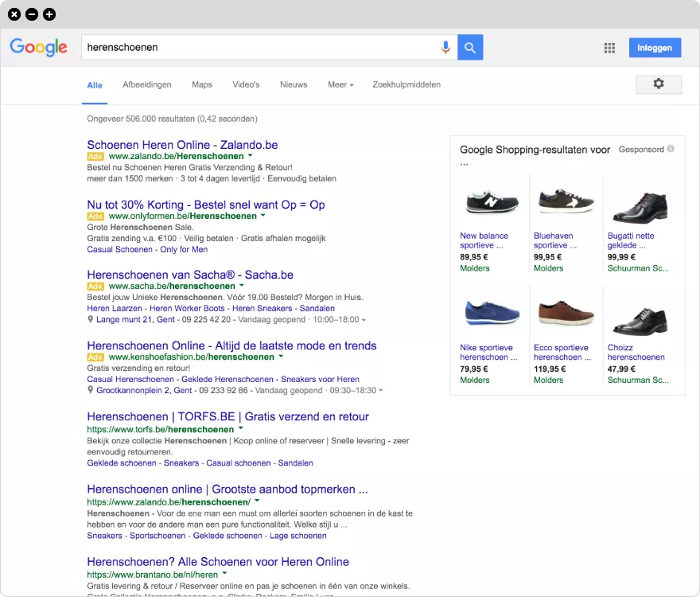The width and height of the screenshot is (700, 597).
Task: Click the blue Nike sportieve shoe image
Action: (492, 312)
